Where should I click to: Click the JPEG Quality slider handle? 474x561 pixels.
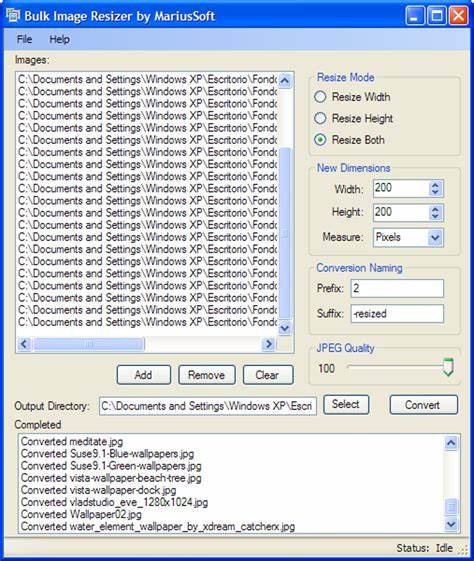[448, 367]
